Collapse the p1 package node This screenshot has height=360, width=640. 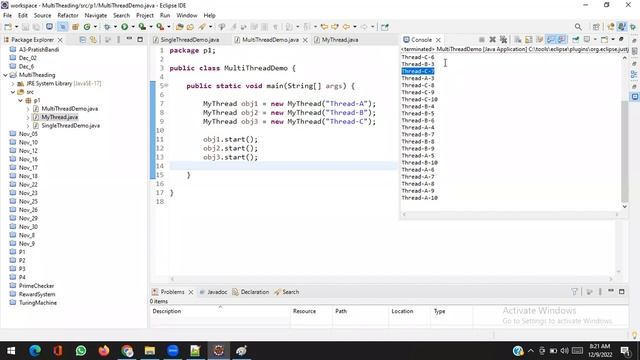20,100
